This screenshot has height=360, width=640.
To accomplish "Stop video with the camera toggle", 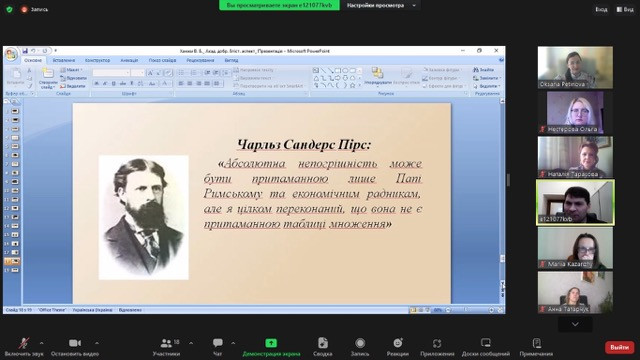I will [x=75, y=343].
